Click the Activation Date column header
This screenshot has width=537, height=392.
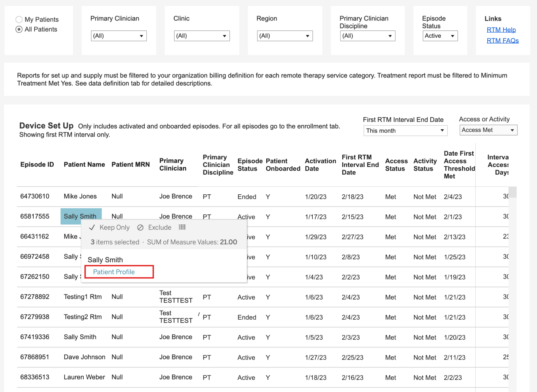pos(320,165)
